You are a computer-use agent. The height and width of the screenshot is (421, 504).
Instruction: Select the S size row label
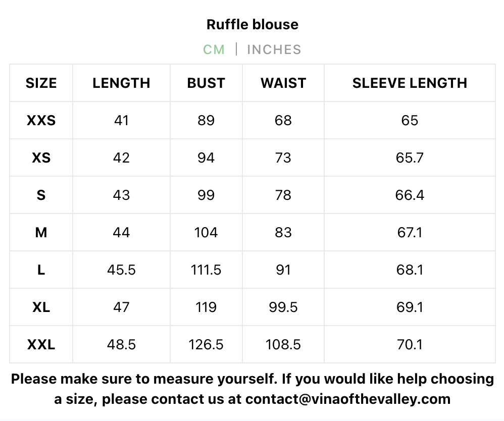coord(41,195)
